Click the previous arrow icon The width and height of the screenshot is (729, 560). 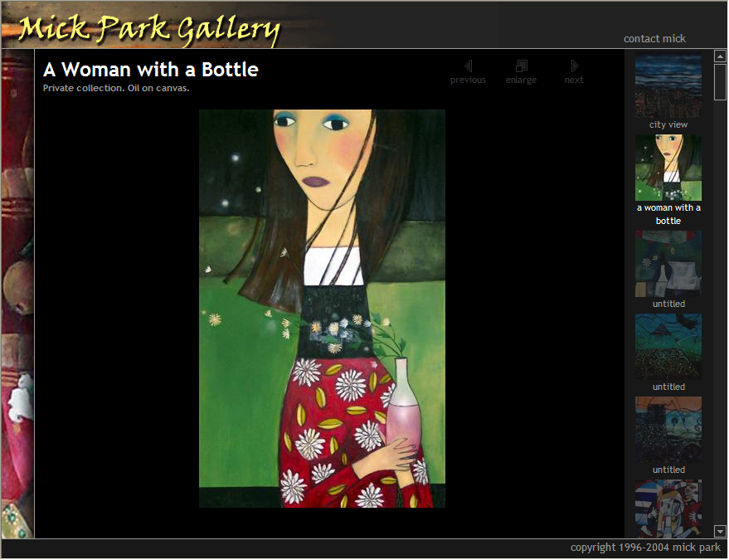(x=468, y=66)
